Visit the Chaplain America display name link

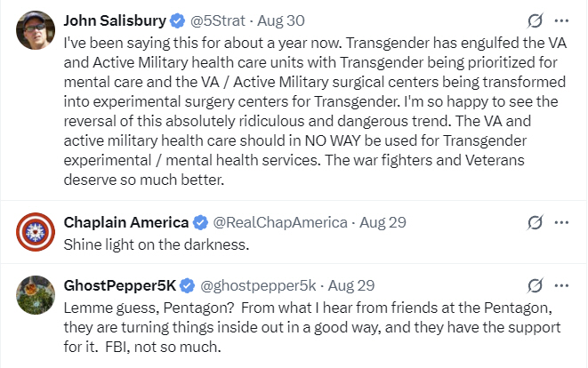pyautogui.click(x=126, y=222)
